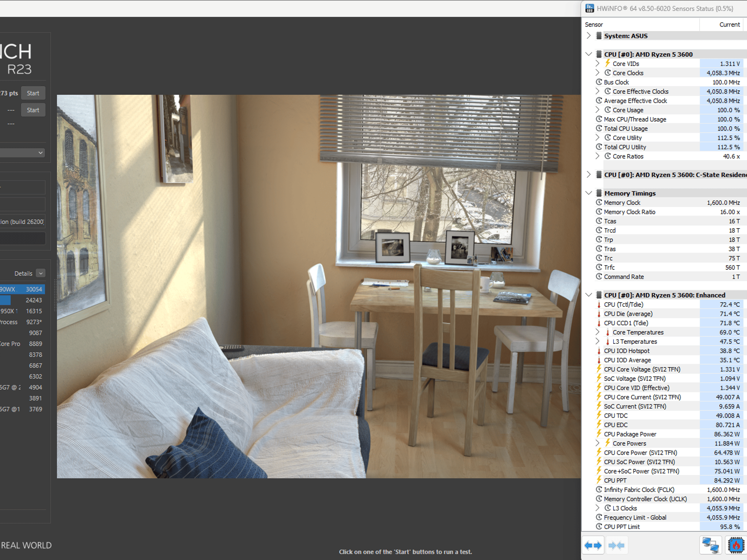Click the bolt icon beside SoC Voltage (SVI2 TFN)
Screen dimensions: 747x560
pos(599,378)
